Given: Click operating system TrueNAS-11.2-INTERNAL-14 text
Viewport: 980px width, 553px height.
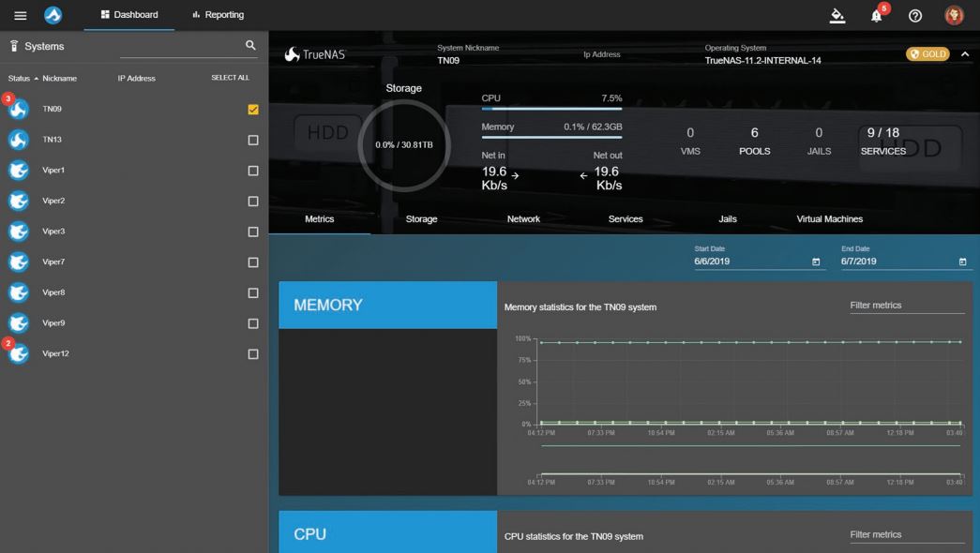Looking at the screenshot, I should pos(762,61).
